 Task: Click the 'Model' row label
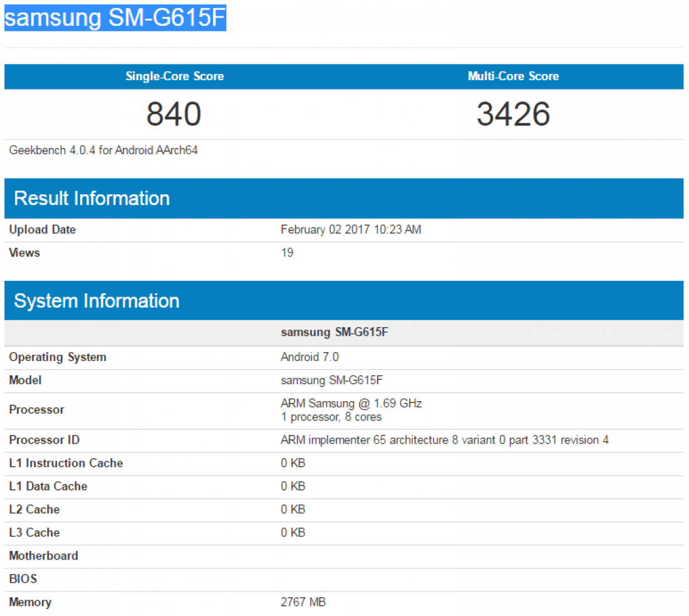click(26, 380)
